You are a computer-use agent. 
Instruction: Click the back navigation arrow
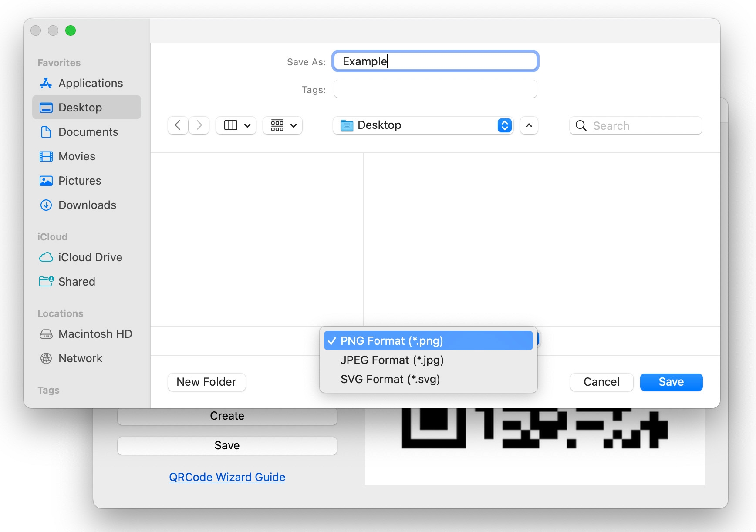(x=178, y=125)
